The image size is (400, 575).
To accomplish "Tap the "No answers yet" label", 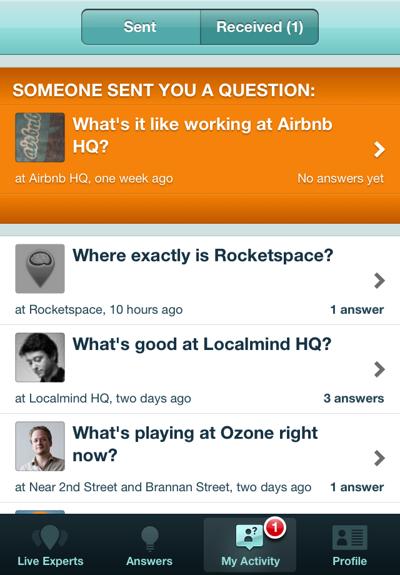I will [340, 179].
